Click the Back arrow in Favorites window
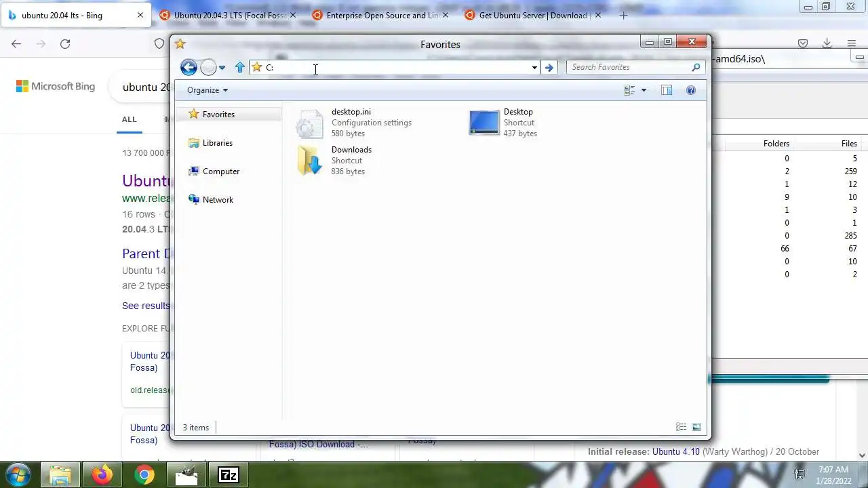The width and height of the screenshot is (868, 488). 189,67
